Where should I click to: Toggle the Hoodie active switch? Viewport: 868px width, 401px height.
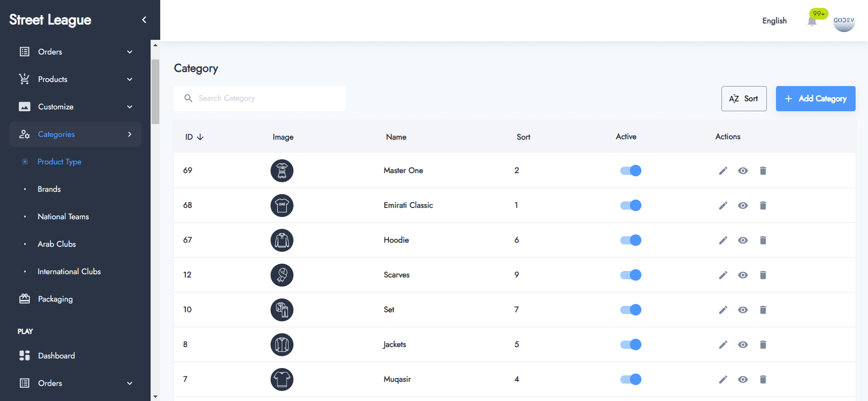pyautogui.click(x=631, y=240)
